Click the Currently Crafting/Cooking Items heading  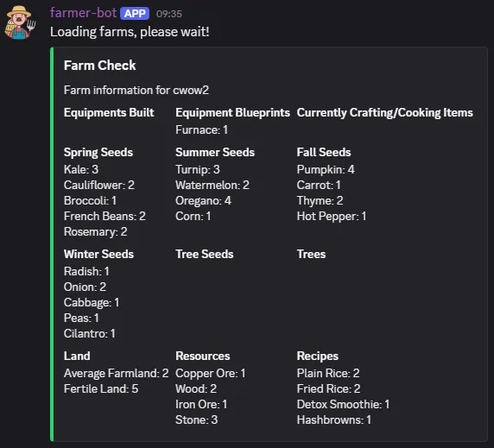coord(384,113)
